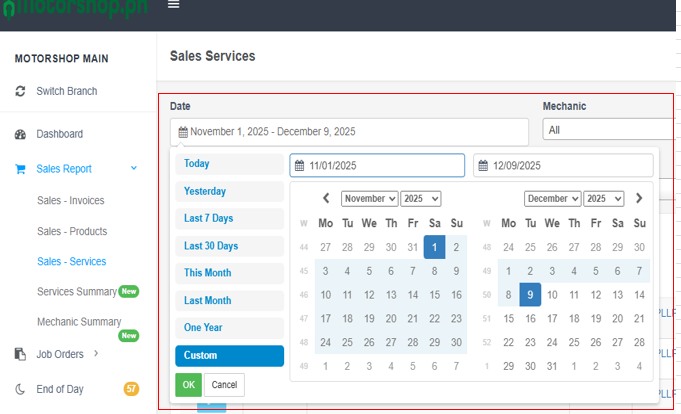This screenshot has height=414, width=681.
Task: Click the End of Day moon icon
Action: click(21, 388)
